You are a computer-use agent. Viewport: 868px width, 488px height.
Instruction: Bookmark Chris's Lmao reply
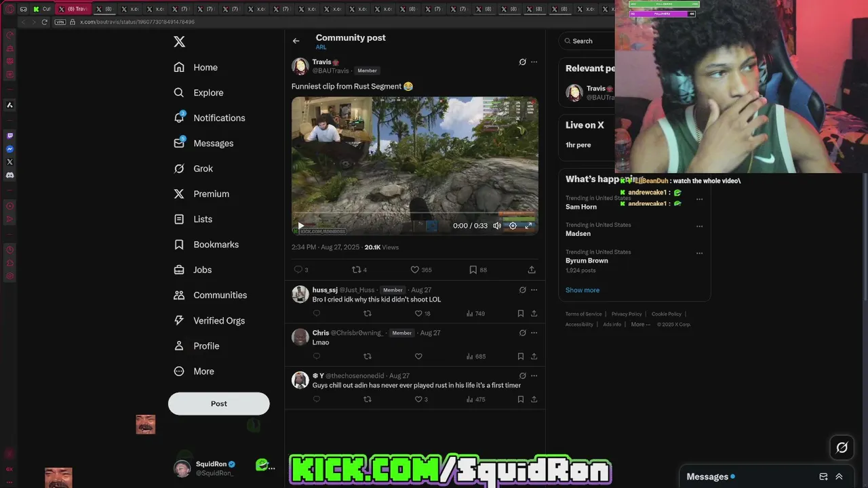(520, 357)
